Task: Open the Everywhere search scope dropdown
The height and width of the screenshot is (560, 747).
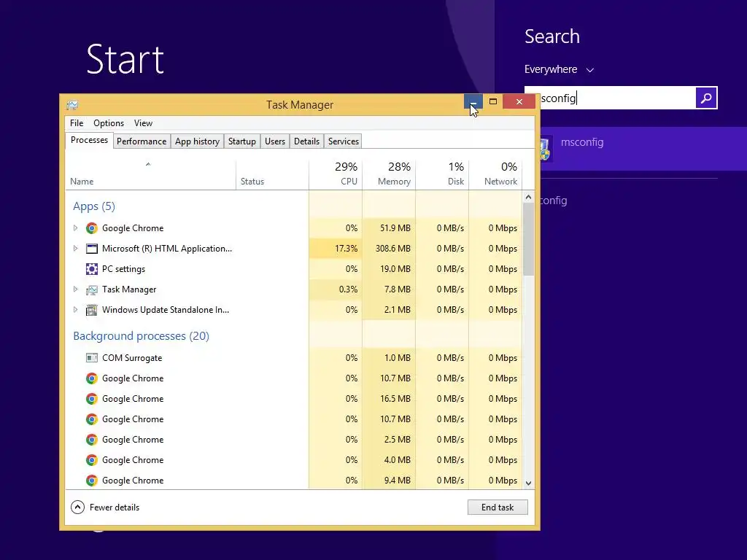Action: 559,69
